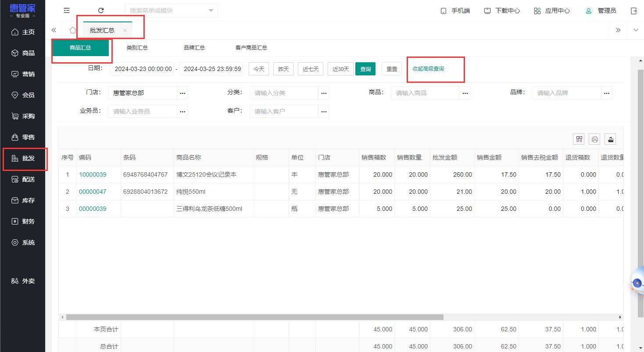The image size is (644, 352).
Task: Close the 批发汇总 tab
Action: 125,30
